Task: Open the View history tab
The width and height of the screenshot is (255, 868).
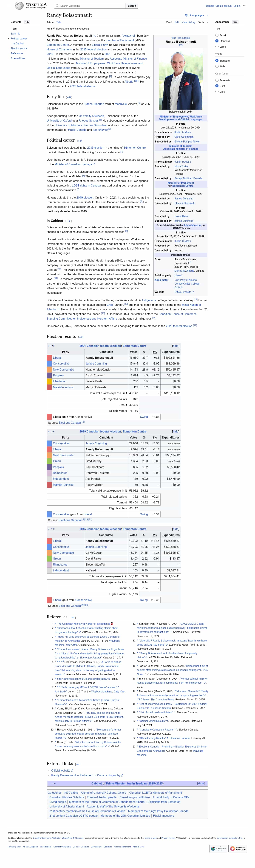Action: (188, 22)
